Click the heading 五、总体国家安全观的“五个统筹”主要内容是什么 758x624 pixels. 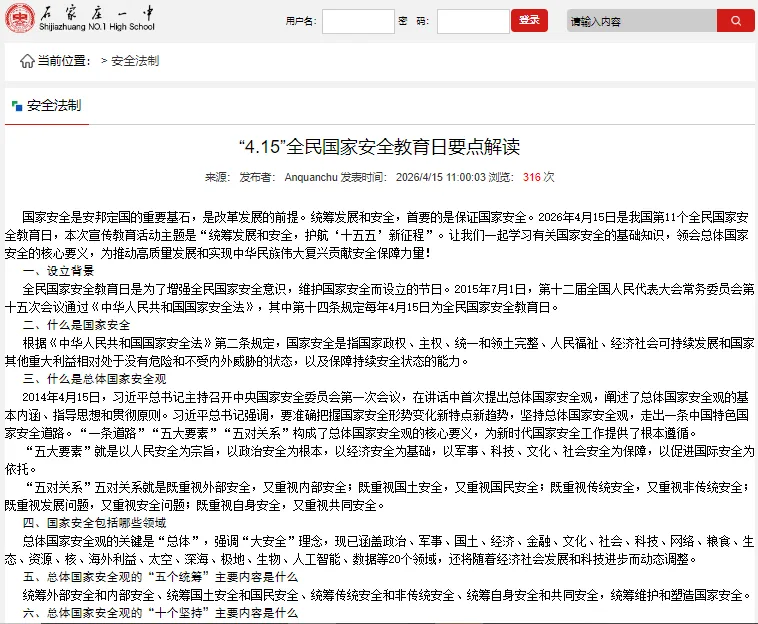160,577
